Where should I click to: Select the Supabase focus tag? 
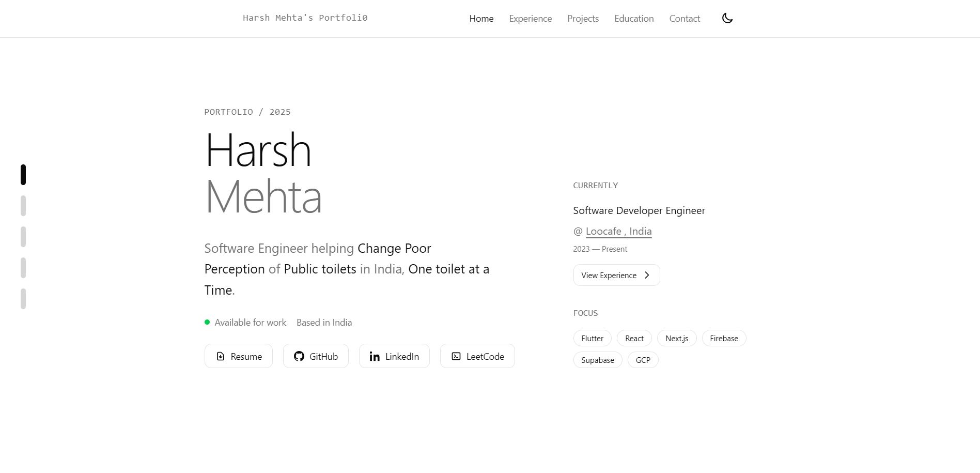pos(597,360)
